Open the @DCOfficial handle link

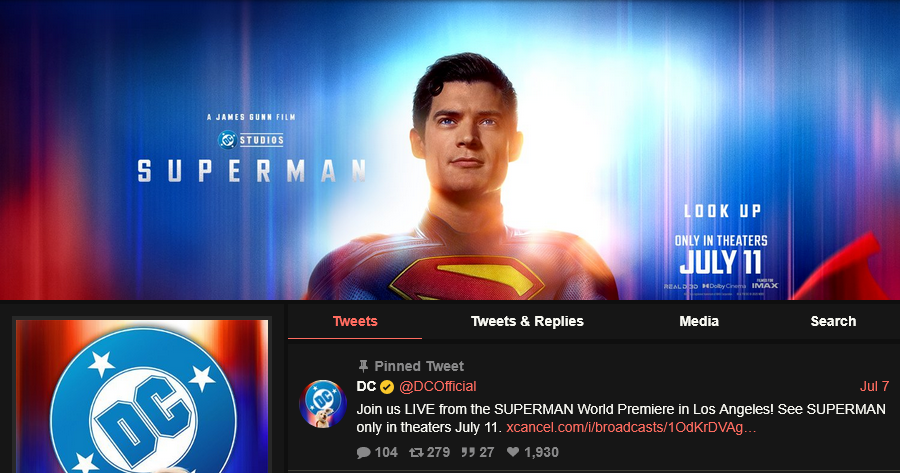pyautogui.click(x=437, y=386)
